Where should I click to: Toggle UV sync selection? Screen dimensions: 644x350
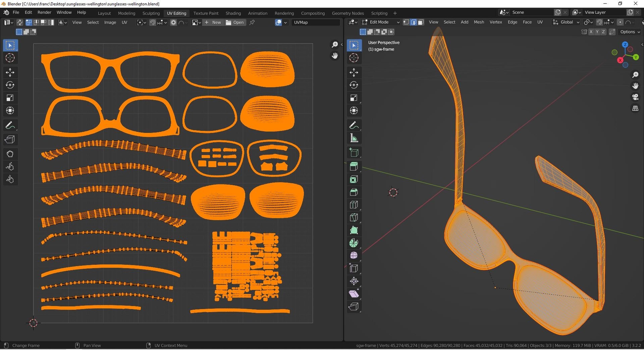pyautogui.click(x=20, y=22)
